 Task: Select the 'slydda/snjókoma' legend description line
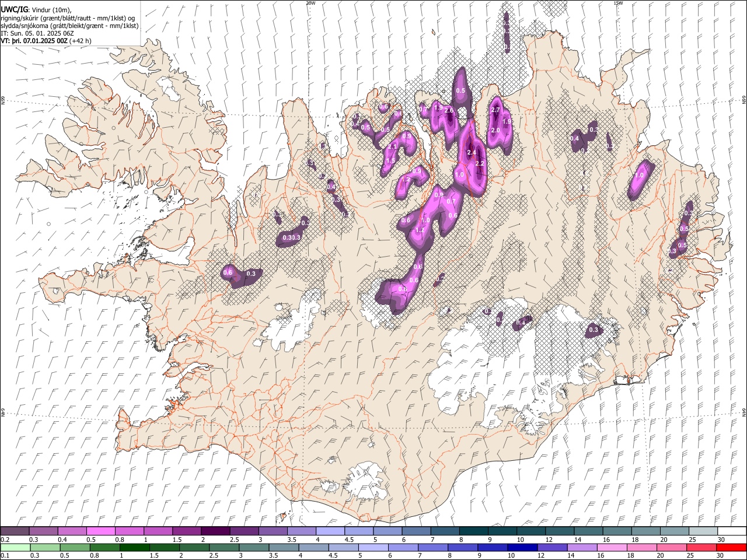click(70, 26)
